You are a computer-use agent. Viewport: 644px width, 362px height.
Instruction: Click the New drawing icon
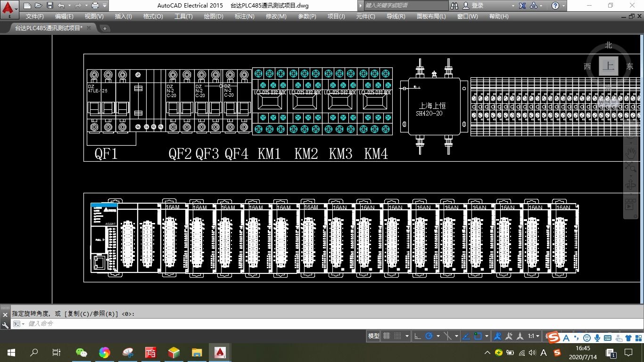(x=27, y=6)
